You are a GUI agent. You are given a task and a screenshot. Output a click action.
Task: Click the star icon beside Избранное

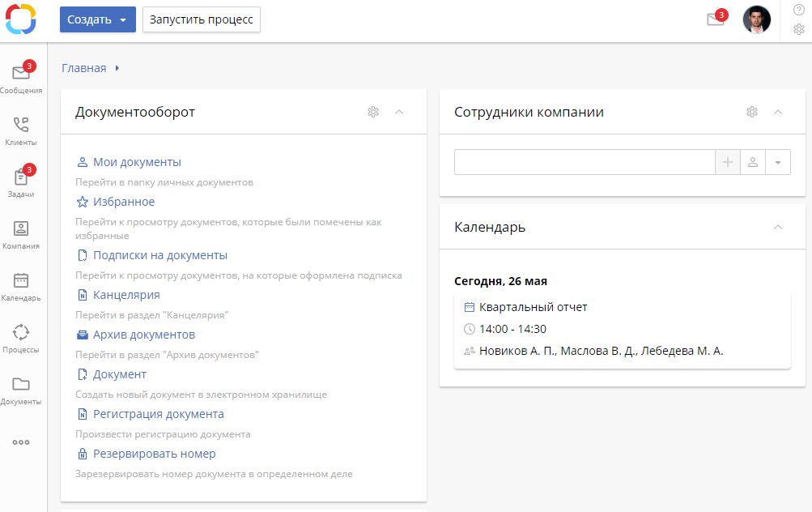[82, 202]
